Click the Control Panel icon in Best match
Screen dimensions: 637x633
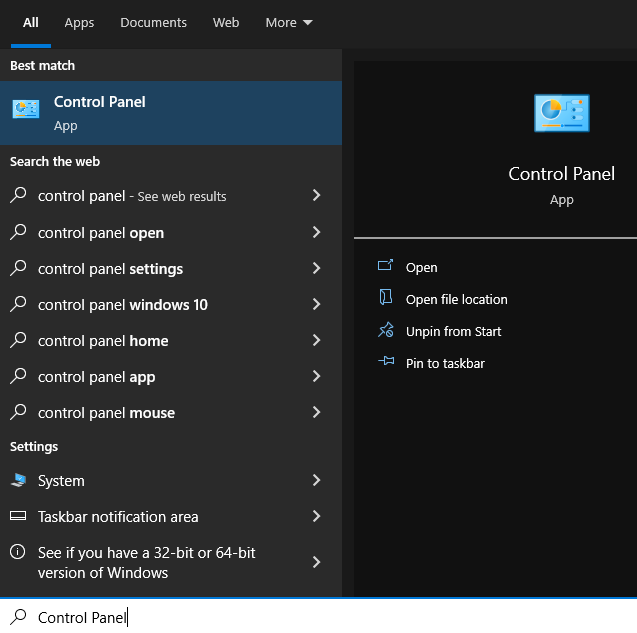[26, 109]
